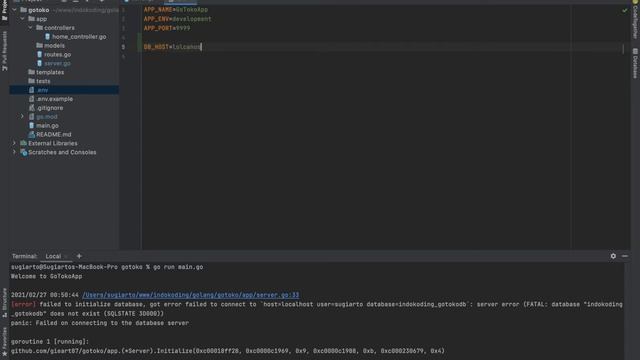Click the terminal vertical scrollbar
This screenshot has height=360, width=640.
[x=627, y=311]
